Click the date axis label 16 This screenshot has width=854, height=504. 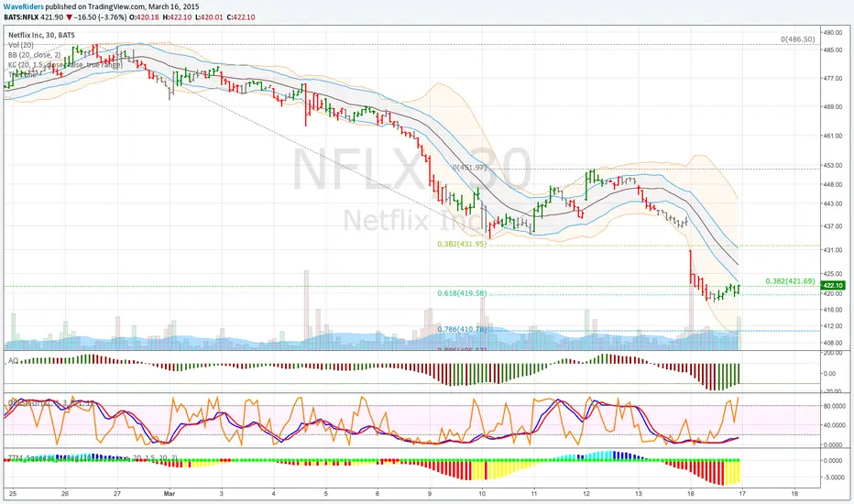(x=691, y=494)
